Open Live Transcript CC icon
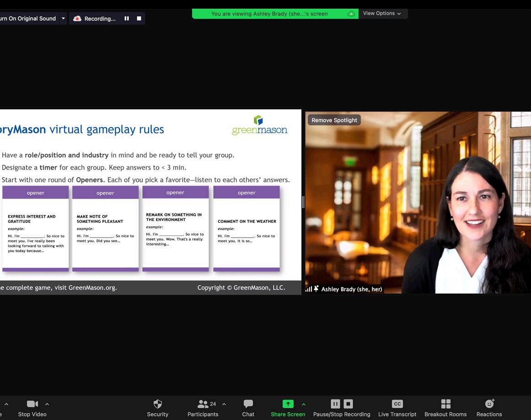This screenshot has height=420, width=531. (x=397, y=404)
